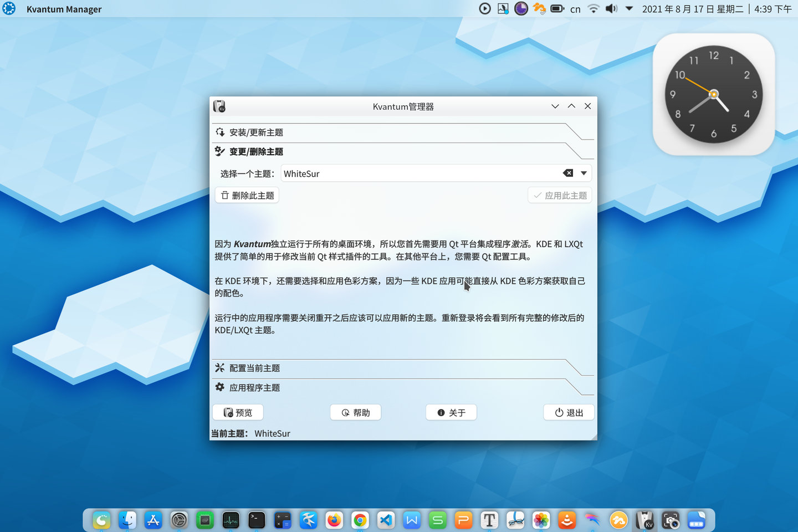Viewport: 798px width, 532px height.
Task: Expand the theme selection dropdown arrow
Action: pyautogui.click(x=584, y=173)
